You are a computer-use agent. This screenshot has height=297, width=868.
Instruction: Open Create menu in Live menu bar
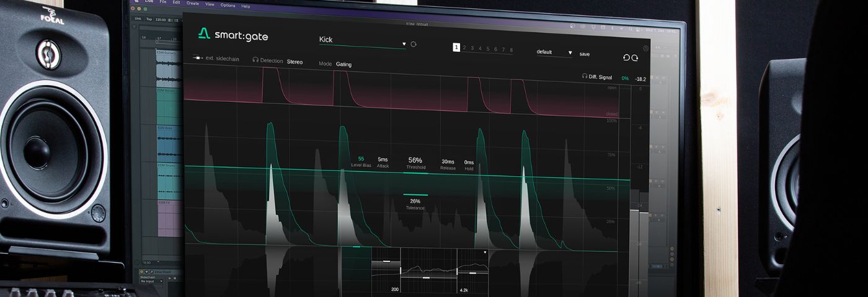coord(193,3)
